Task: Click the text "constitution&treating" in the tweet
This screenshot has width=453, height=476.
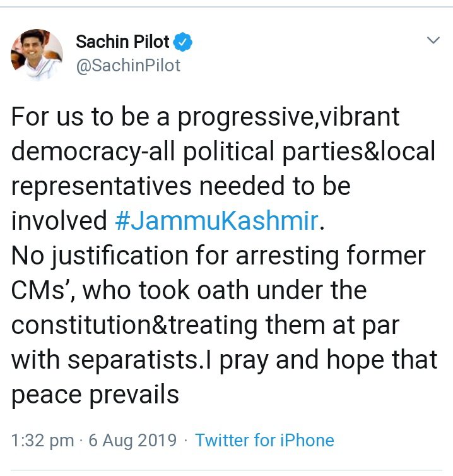Action: click(132, 325)
